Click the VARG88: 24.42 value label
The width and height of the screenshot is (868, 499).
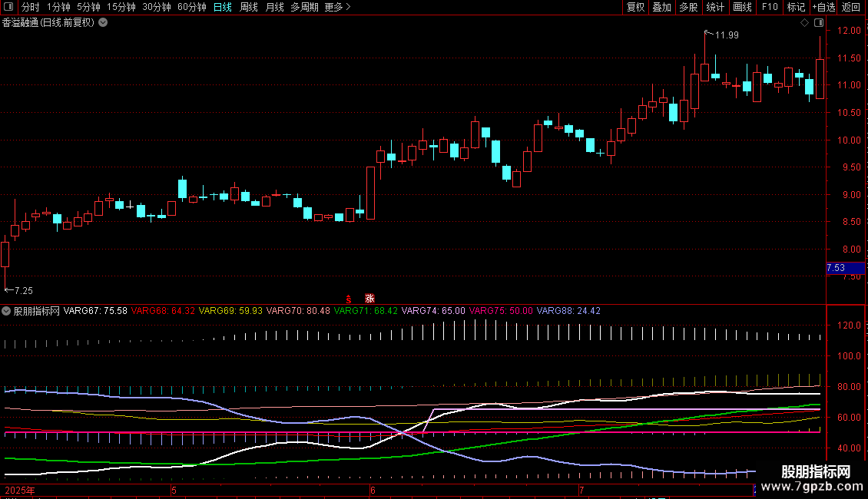click(x=568, y=311)
